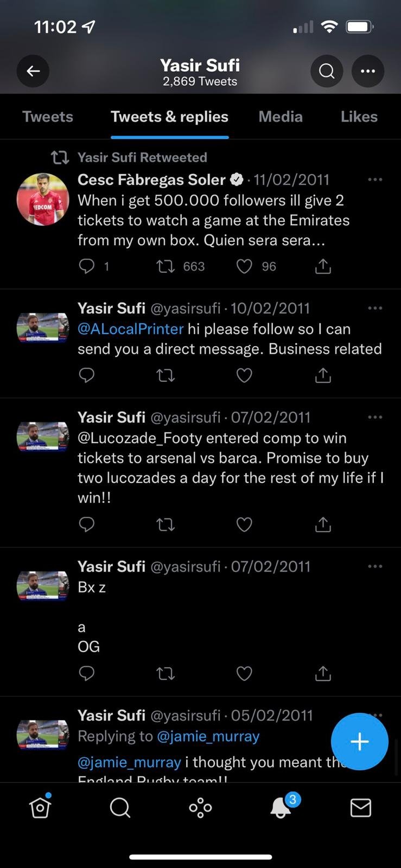Like the Cesc Fàbregas retweeted tweet
The width and height of the screenshot is (401, 868).
245,266
